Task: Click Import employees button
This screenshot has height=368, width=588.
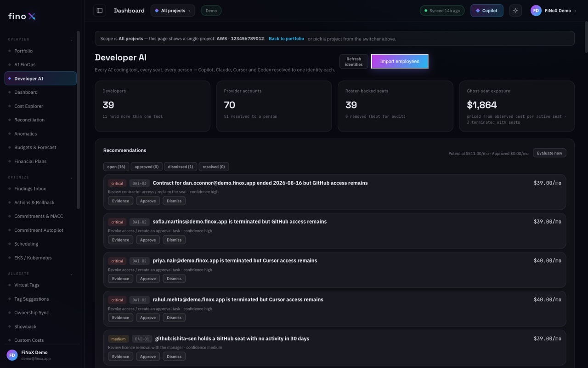Action: [x=400, y=61]
